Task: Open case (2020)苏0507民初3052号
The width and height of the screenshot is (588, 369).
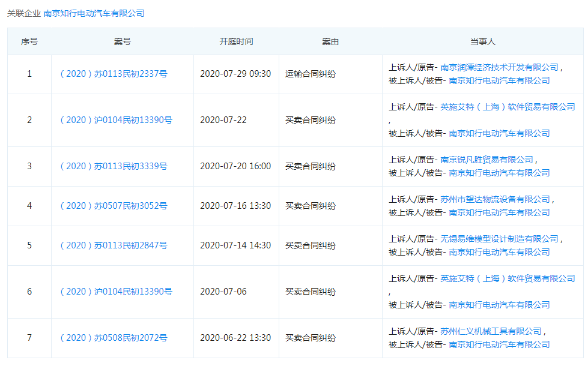Action: click(x=114, y=206)
